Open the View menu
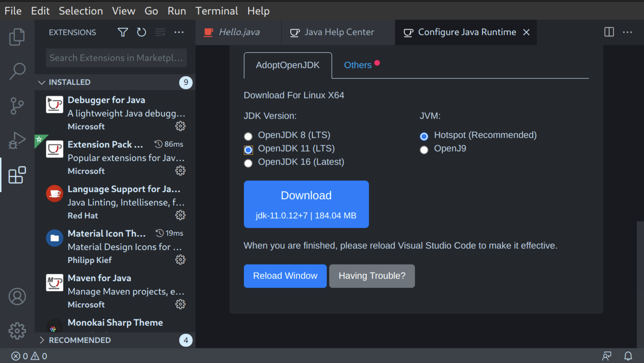Viewport: 644px width, 363px height. coord(123,11)
